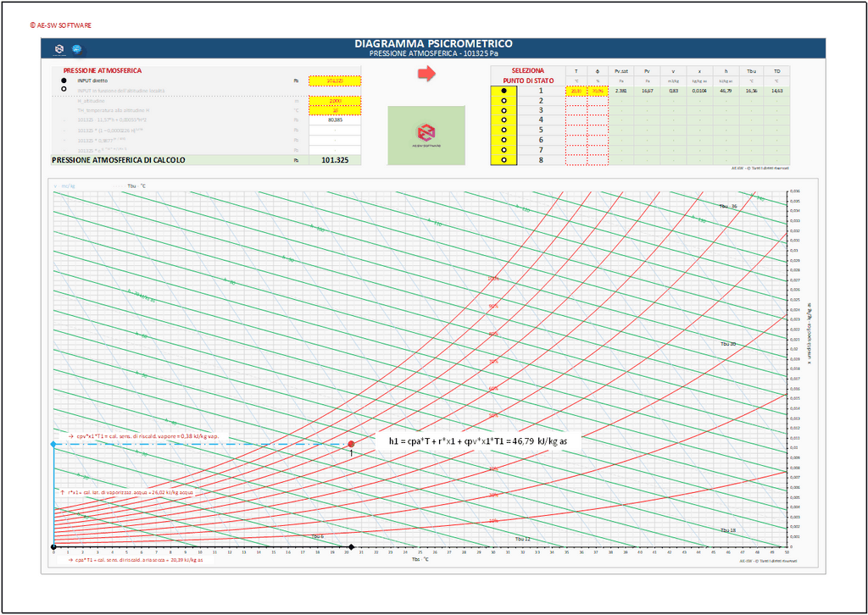Click the h1 enthalpy formula callout box

point(479,441)
